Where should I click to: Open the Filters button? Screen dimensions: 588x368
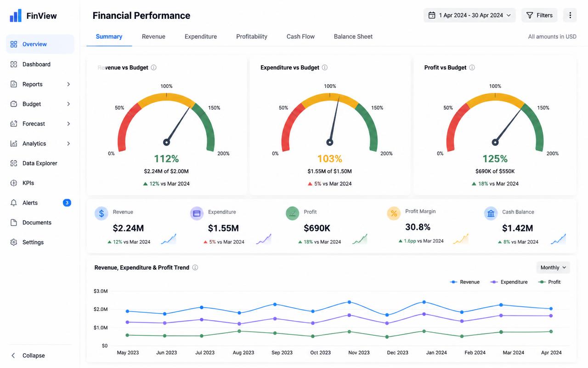539,15
